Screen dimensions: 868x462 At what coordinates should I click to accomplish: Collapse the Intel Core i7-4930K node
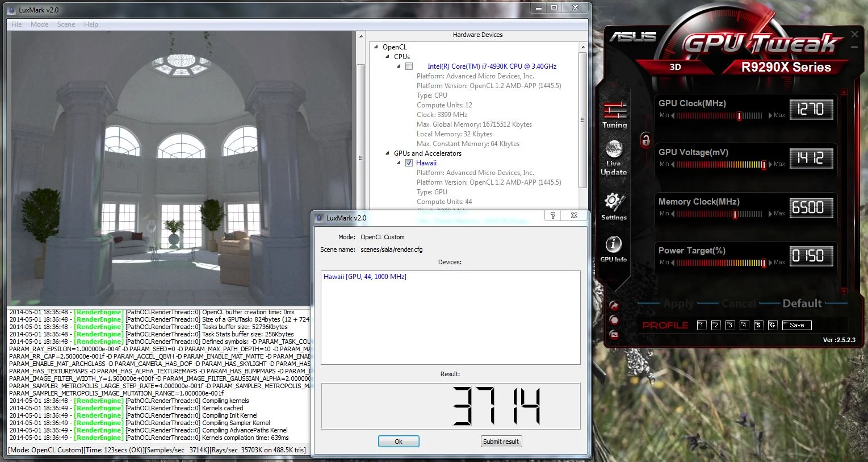click(399, 66)
